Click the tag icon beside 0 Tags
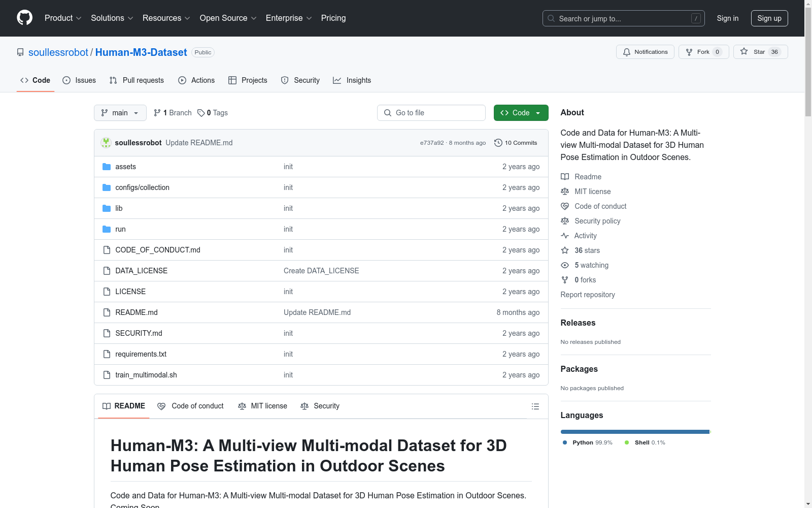Image resolution: width=812 pixels, height=508 pixels. pos(201,113)
